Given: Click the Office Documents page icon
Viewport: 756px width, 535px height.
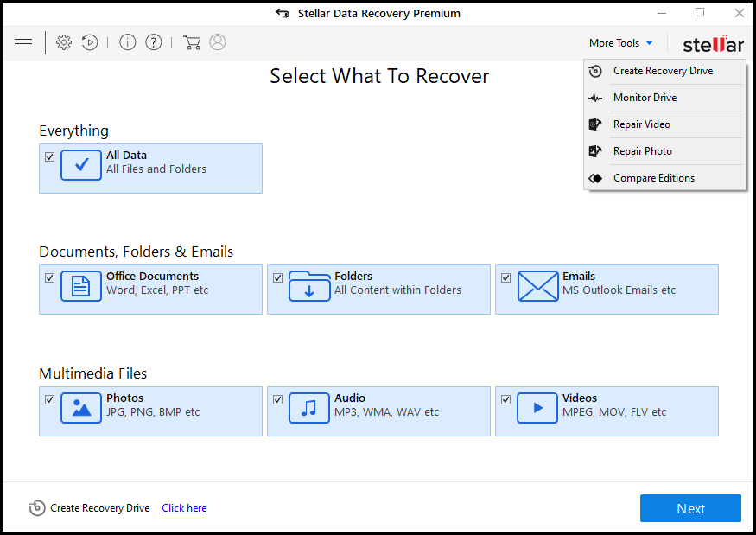Looking at the screenshot, I should 81,286.
